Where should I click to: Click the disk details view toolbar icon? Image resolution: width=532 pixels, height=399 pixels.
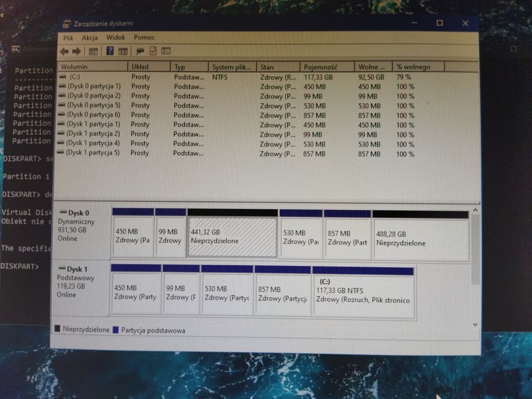[165, 51]
